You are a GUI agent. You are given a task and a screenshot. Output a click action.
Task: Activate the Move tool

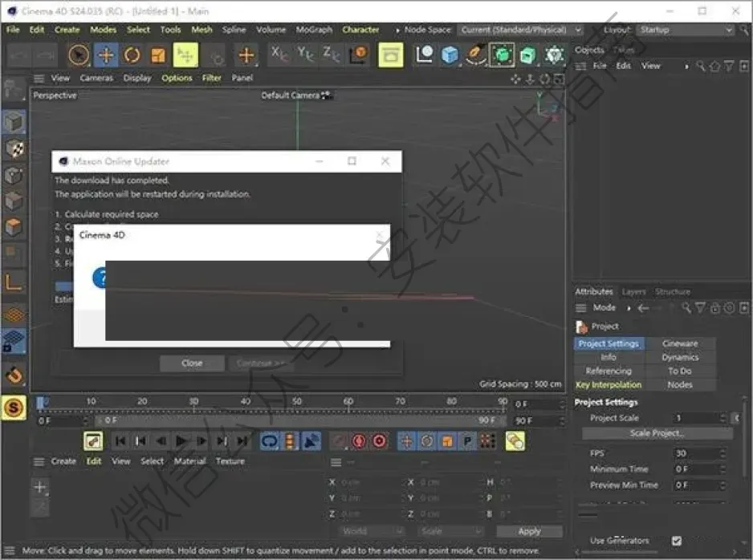tap(106, 55)
